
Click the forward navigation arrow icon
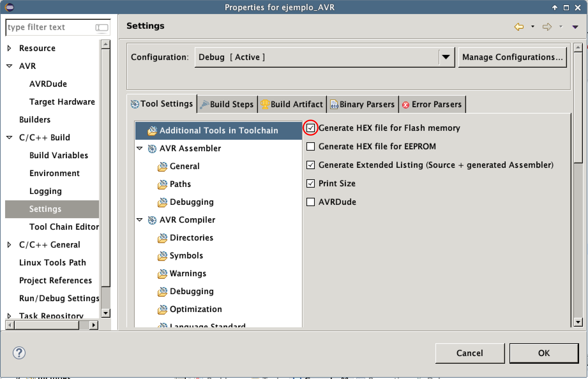click(x=547, y=27)
